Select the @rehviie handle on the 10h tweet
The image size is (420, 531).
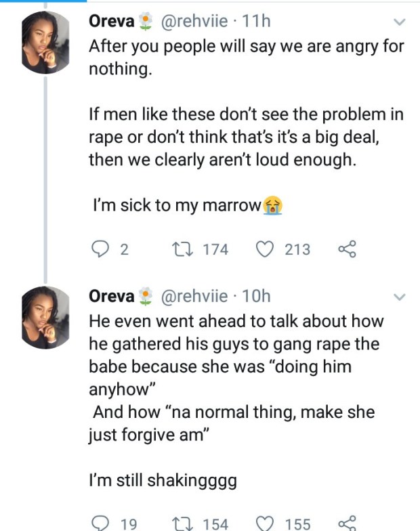[193, 296]
